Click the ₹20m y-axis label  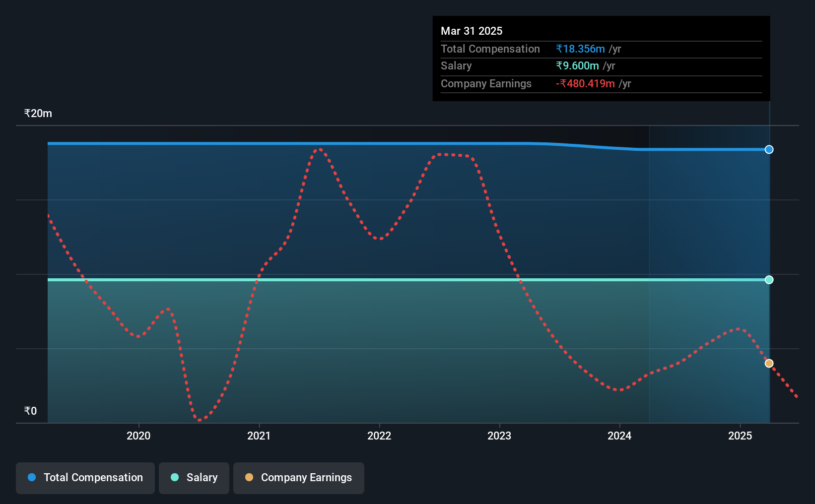tap(38, 113)
